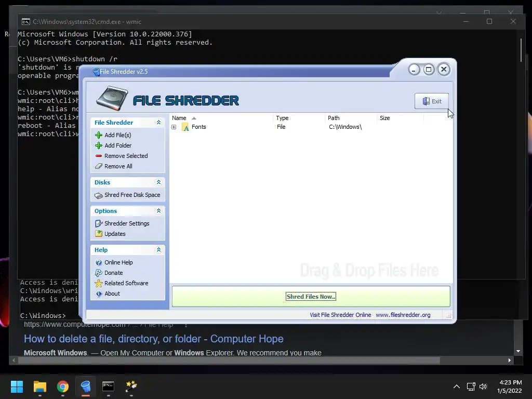Image resolution: width=532 pixels, height=399 pixels.
Task: Click the About text label
Action: (x=112, y=294)
